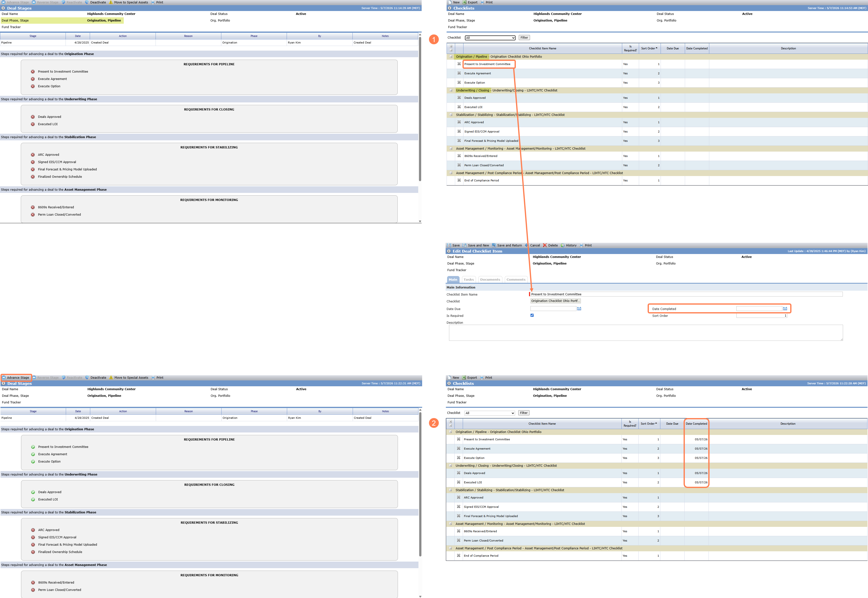Screen dimensions: 868x598
Task: Click the greyed-out Advance Stage toolbar item
Action: (15, 2)
